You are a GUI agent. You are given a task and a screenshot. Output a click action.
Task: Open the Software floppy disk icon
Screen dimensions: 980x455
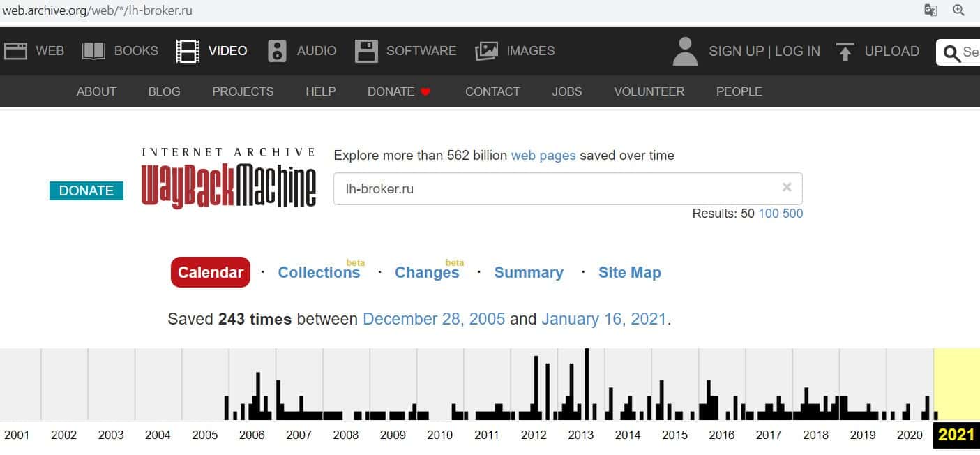point(366,51)
